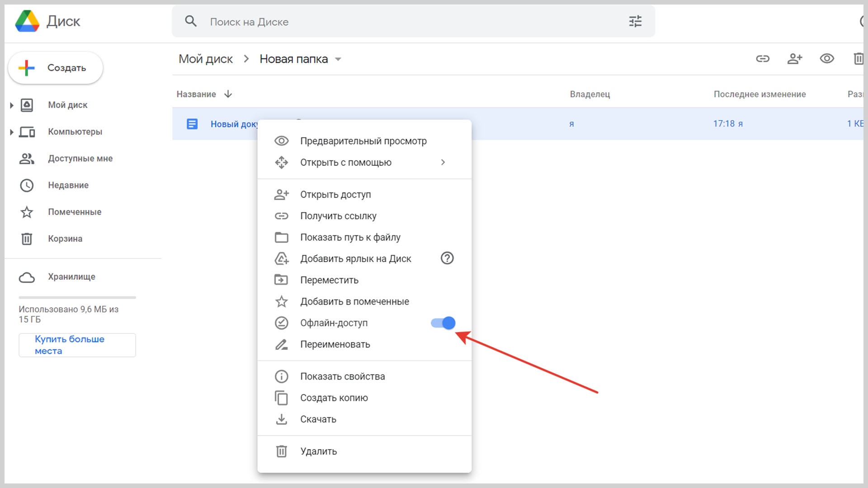
Task: Open the Корзина trash in sidebar
Action: point(65,239)
